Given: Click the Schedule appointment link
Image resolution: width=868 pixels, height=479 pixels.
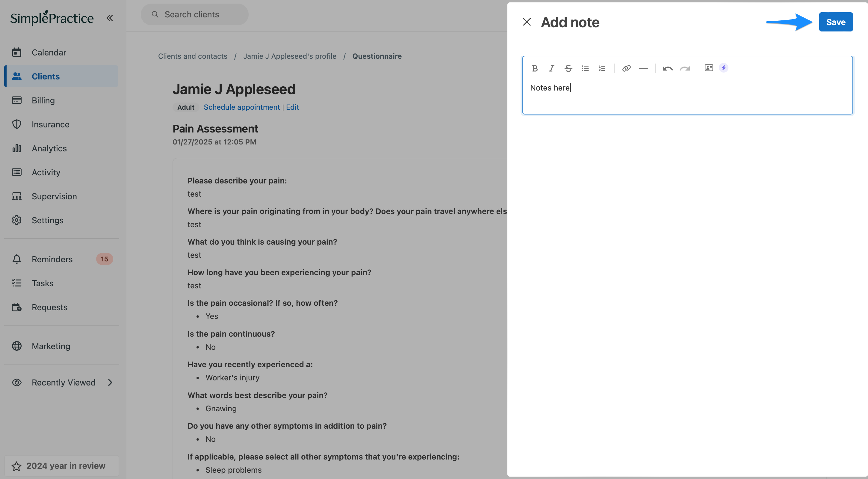Looking at the screenshot, I should (x=242, y=107).
